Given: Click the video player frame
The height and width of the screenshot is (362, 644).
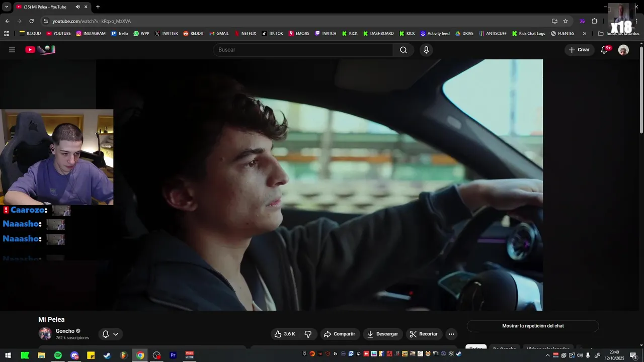Looking at the screenshot, I should click(319, 185).
